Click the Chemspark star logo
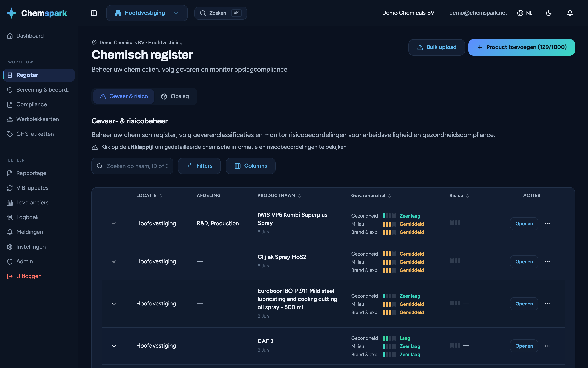The image size is (588, 368). click(x=11, y=13)
